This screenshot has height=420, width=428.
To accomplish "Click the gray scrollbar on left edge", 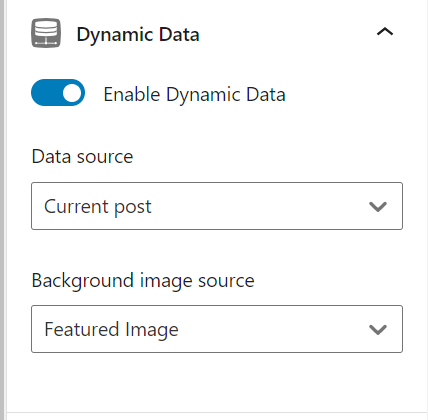I will click(x=2, y=210).
